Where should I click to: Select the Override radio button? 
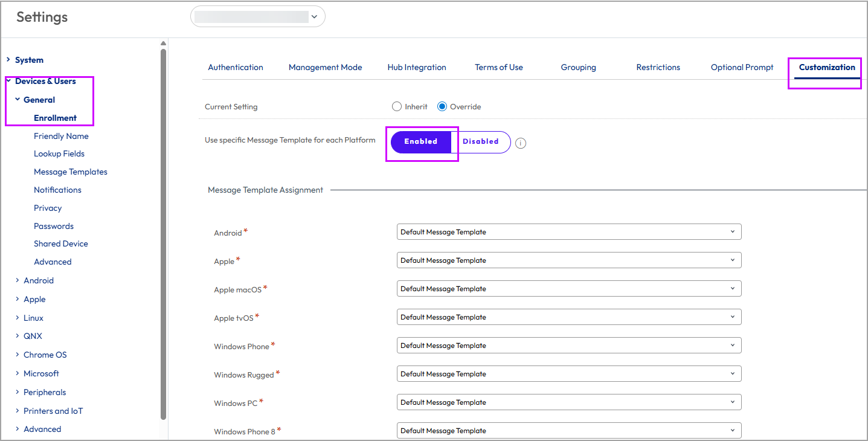click(x=442, y=106)
